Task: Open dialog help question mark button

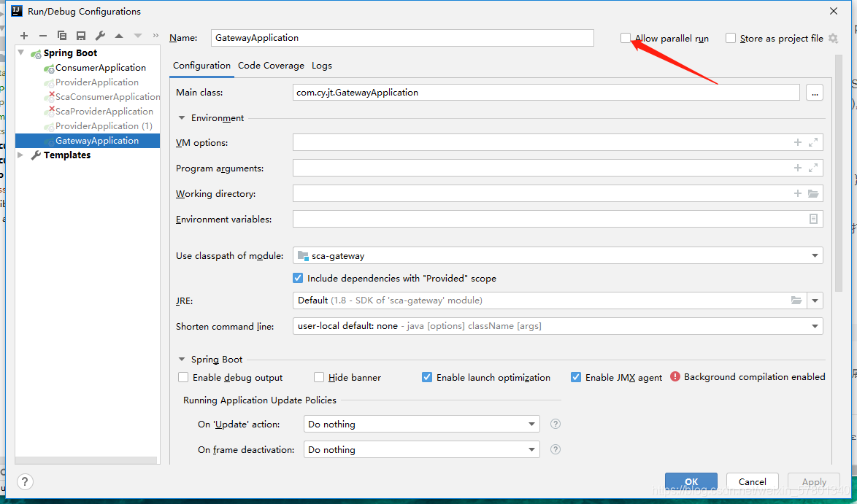Action: pyautogui.click(x=25, y=481)
